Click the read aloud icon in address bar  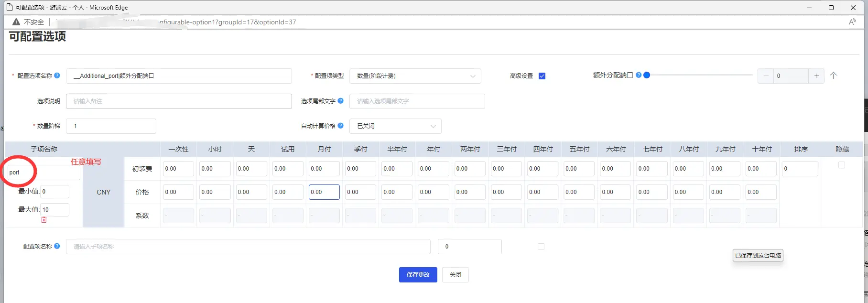click(852, 22)
